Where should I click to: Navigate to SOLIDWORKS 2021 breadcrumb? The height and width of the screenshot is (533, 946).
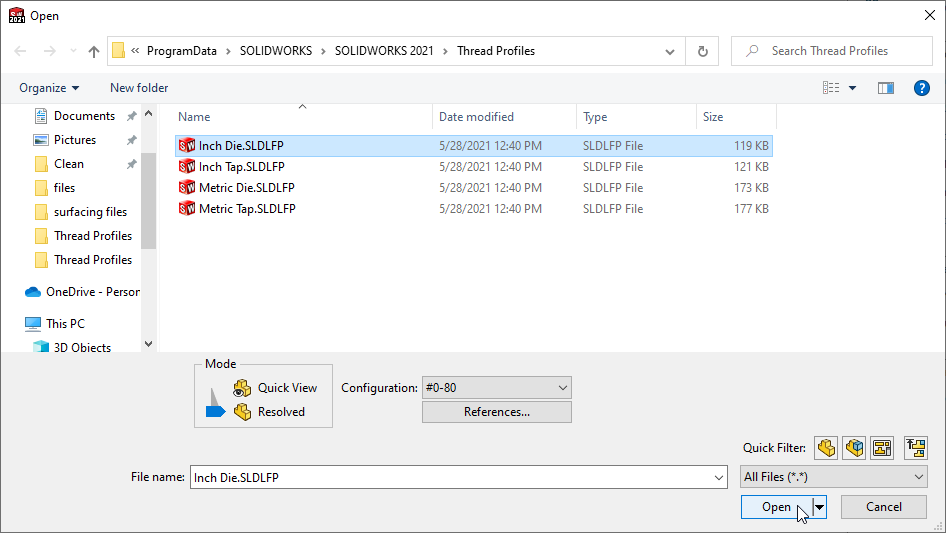point(384,51)
